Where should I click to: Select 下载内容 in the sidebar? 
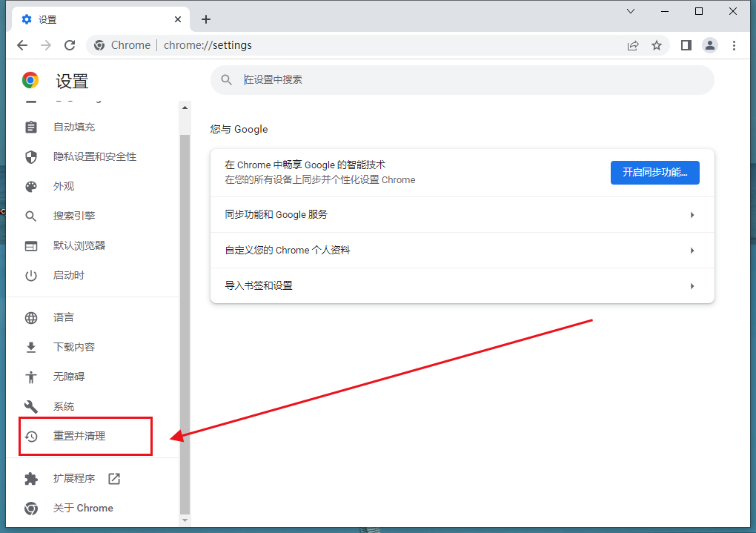click(x=92, y=347)
